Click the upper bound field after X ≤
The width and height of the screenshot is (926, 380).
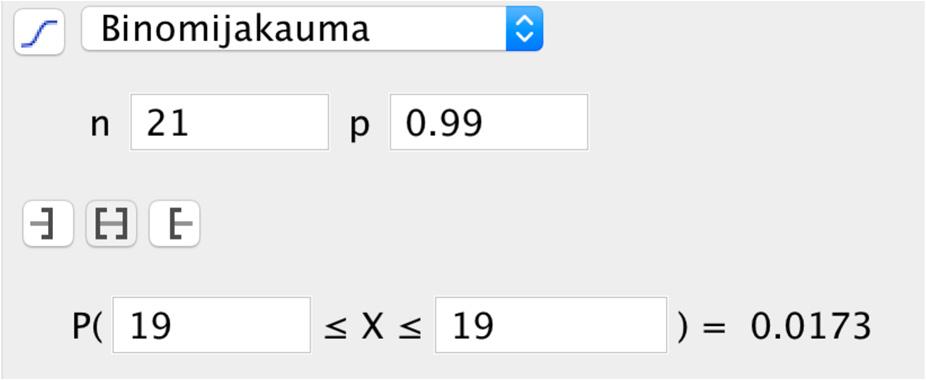(551, 324)
